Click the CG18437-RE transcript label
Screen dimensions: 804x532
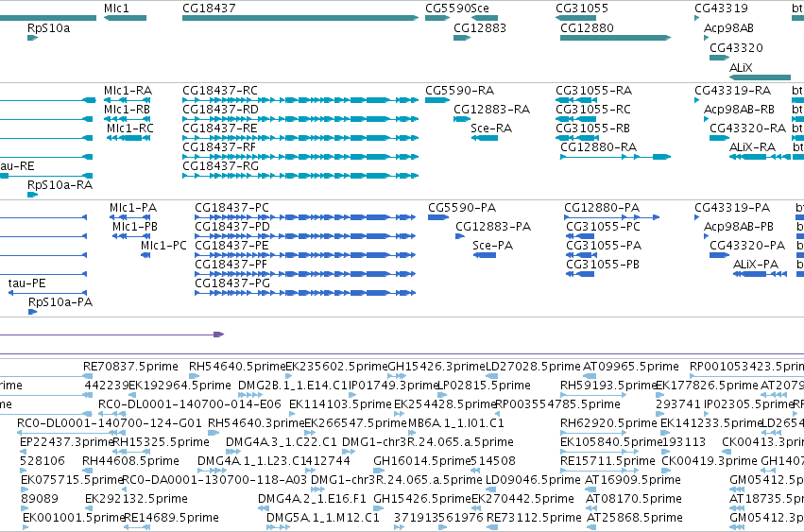pyautogui.click(x=220, y=129)
